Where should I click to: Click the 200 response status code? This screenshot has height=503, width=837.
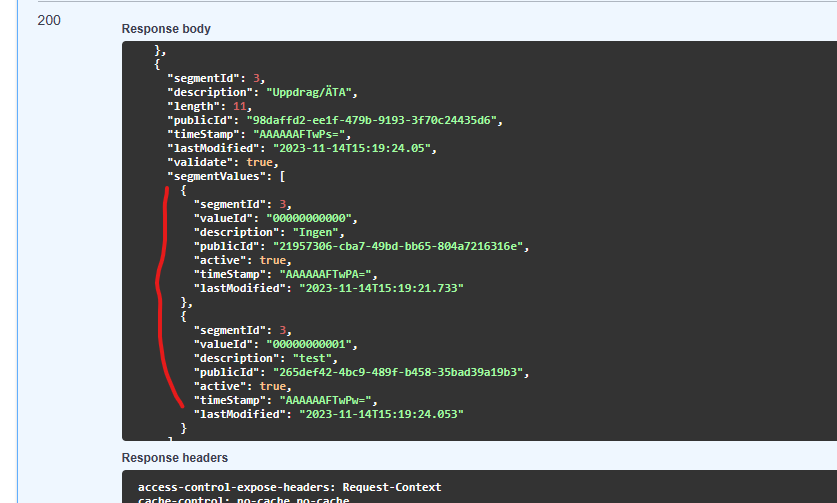[49, 20]
